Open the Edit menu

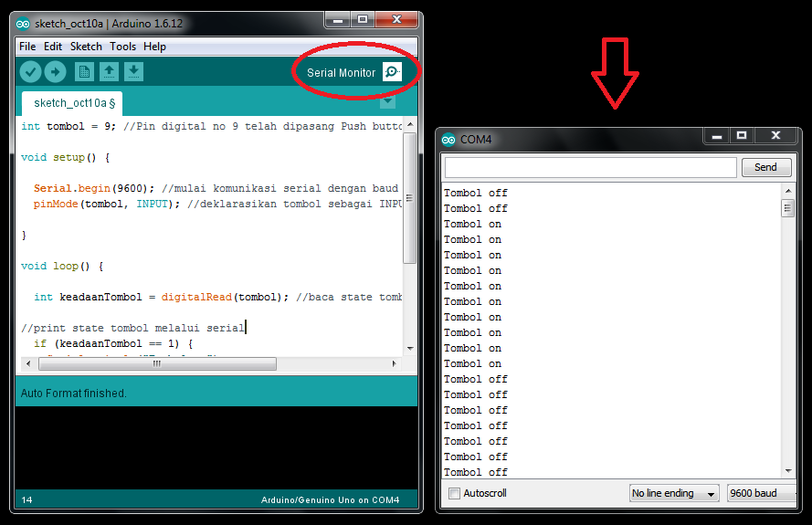coord(53,47)
